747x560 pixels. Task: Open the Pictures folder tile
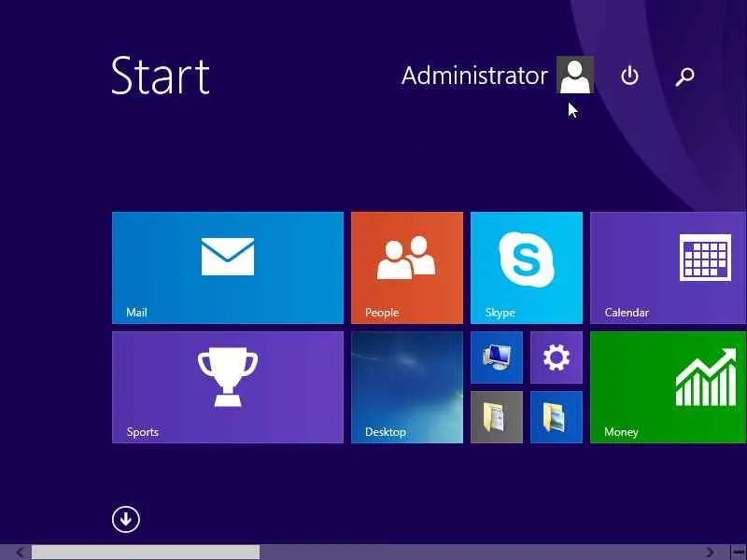click(557, 417)
